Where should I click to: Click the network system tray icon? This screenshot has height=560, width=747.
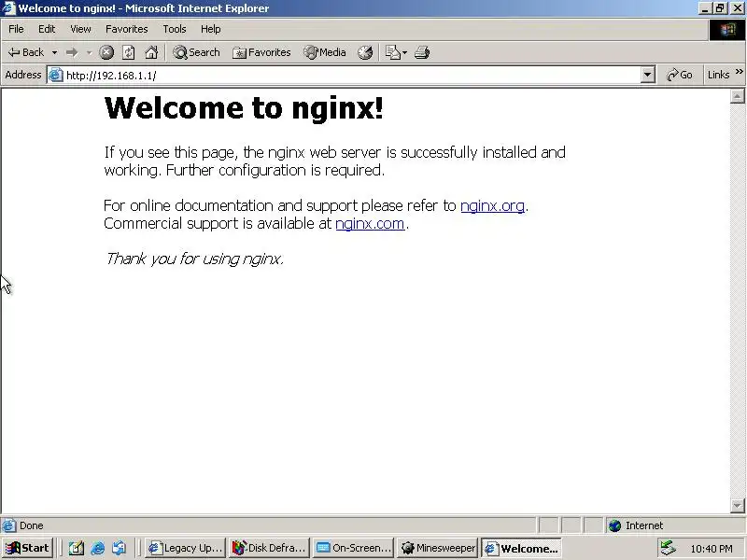(668, 548)
